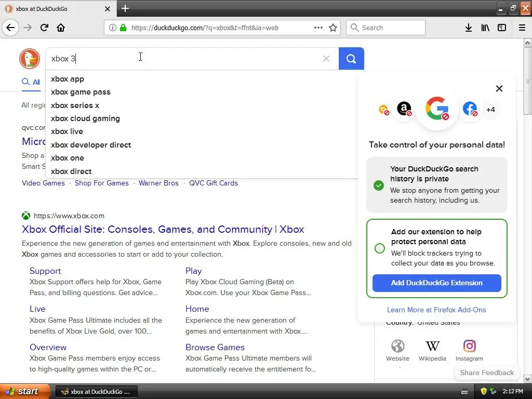The width and height of the screenshot is (532, 399).
Task: Choose the 'xbox live' suggestion
Action: point(67,131)
